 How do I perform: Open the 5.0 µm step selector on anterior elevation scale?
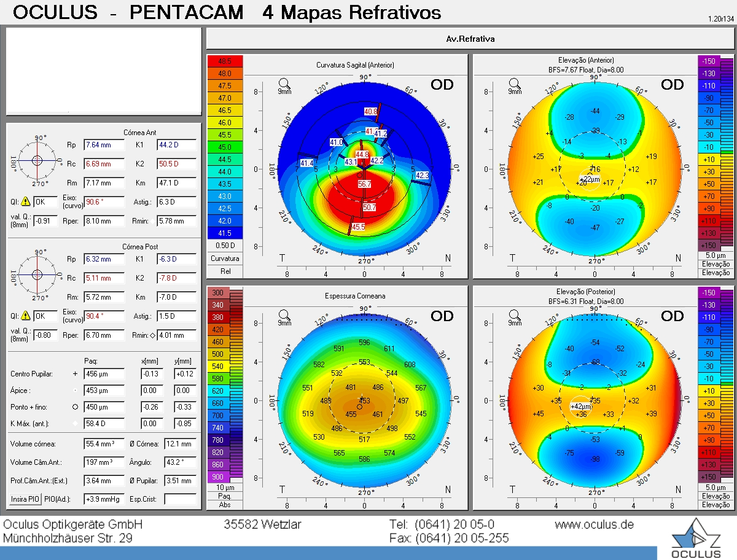point(716,255)
